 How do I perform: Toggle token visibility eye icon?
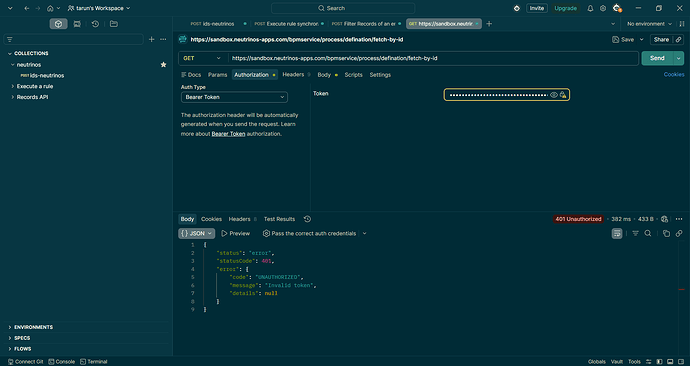pos(554,95)
